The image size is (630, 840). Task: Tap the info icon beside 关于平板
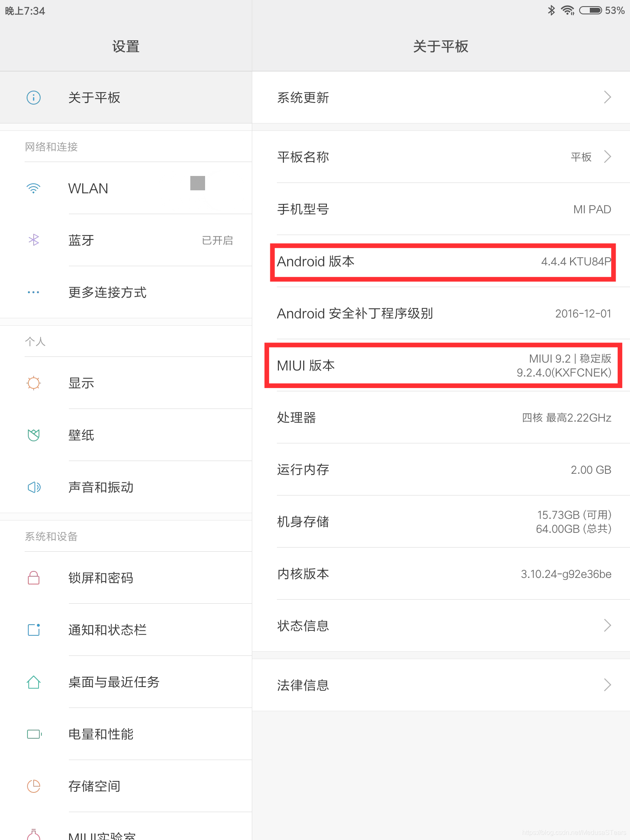[x=34, y=98]
